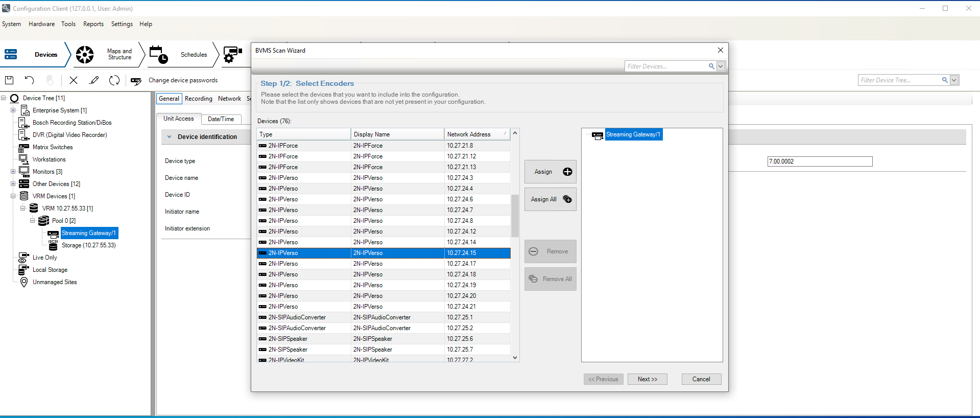980x418 pixels.
Task: Collapse the Device identification section
Action: [x=170, y=137]
